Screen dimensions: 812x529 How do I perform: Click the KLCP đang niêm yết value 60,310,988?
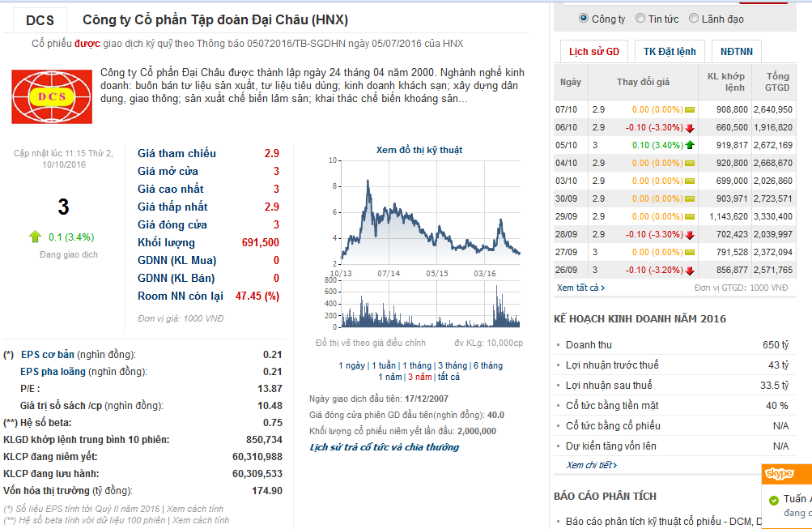(257, 456)
